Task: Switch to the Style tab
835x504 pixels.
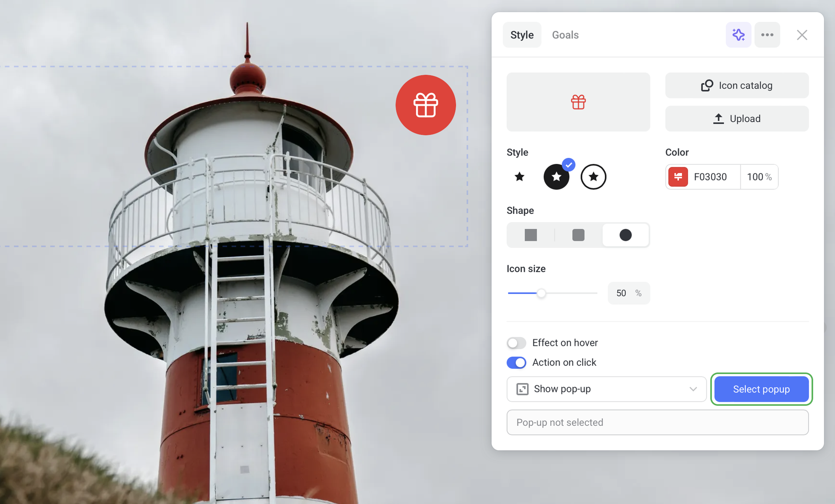Action: pyautogui.click(x=521, y=35)
